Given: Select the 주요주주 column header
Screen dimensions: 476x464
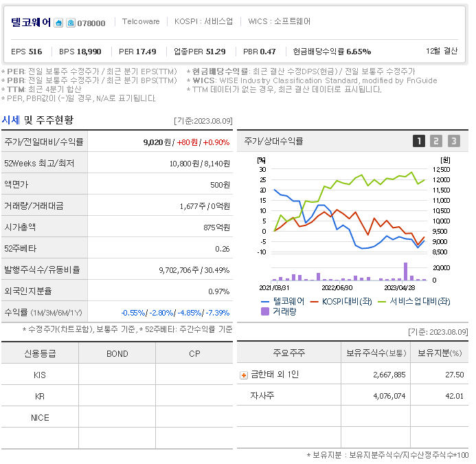Looking at the screenshot, I should tap(288, 353).
